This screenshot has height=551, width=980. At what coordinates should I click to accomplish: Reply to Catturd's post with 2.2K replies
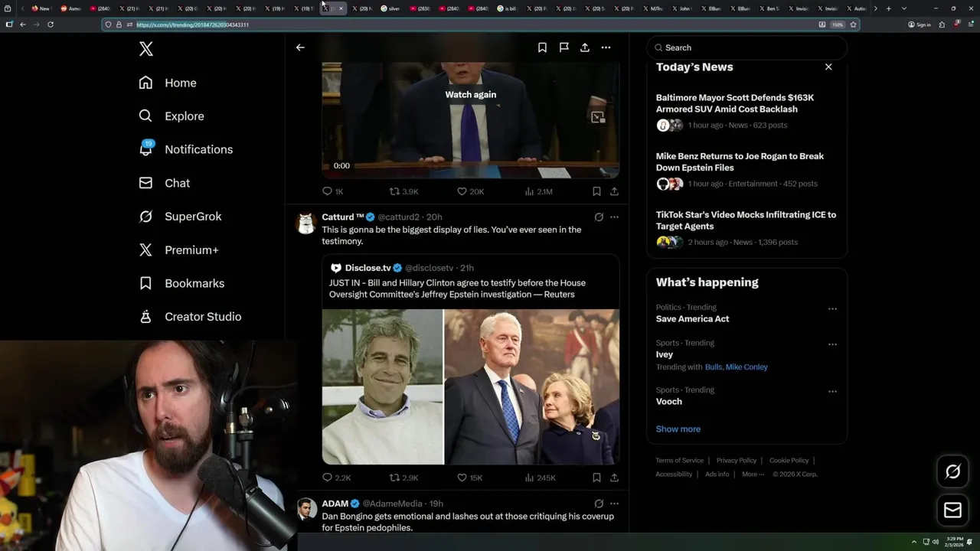(336, 478)
